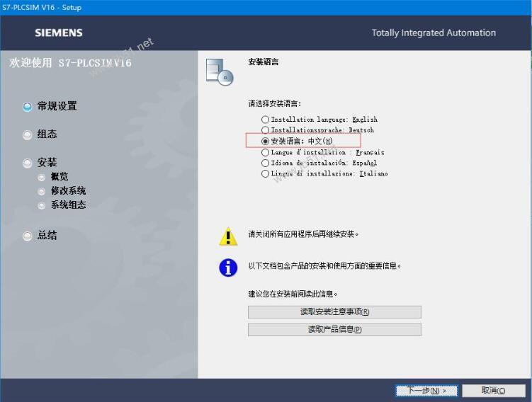Open 读取产品信息 product information
The height and width of the screenshot is (402, 532).
pyautogui.click(x=334, y=330)
